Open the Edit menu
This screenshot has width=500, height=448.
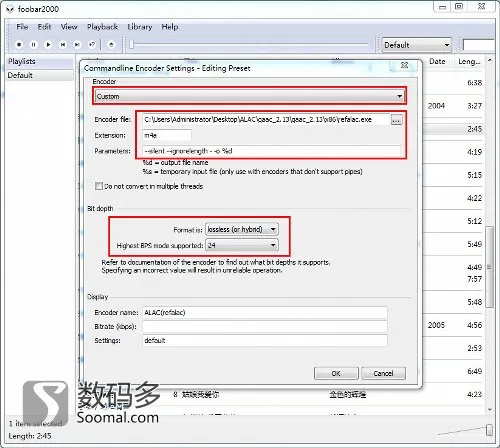[x=44, y=27]
